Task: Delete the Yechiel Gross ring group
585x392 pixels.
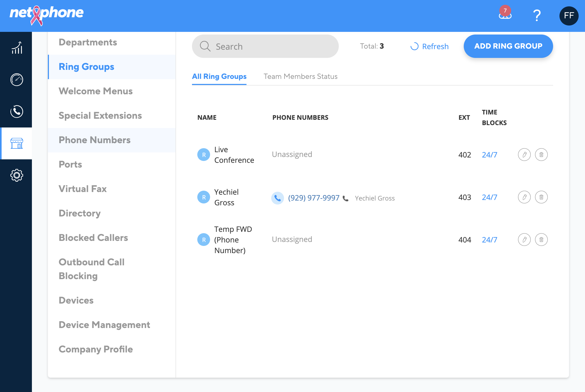Action: 541,197
